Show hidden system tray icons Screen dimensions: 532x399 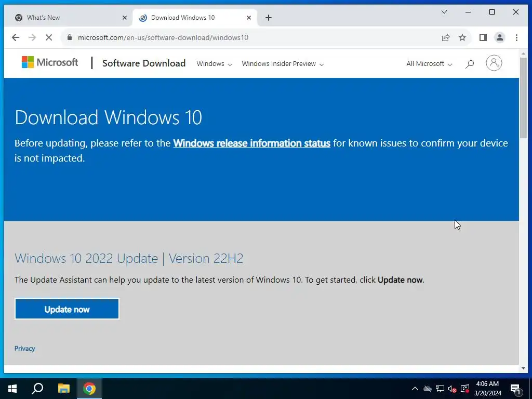(x=415, y=389)
